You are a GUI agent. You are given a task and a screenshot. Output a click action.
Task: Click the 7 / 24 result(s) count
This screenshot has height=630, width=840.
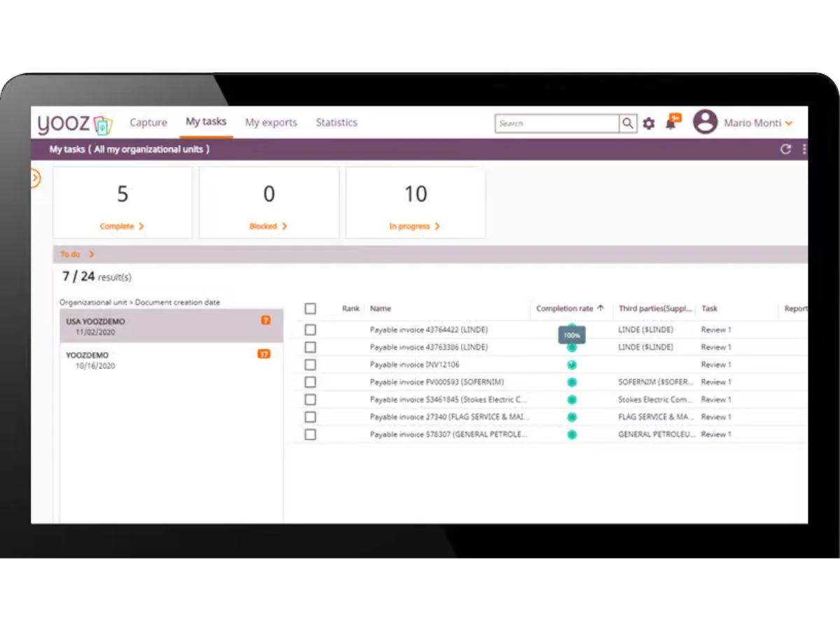97,276
